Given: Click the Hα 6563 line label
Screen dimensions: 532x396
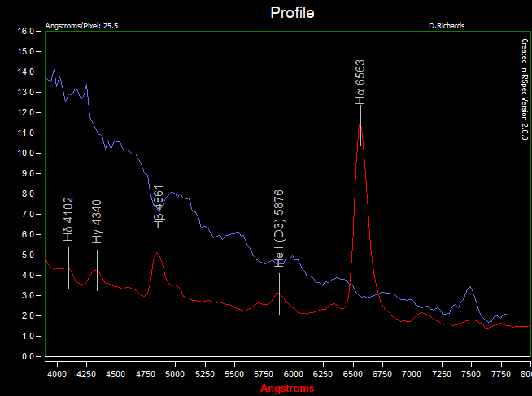Looking at the screenshot, I should tap(360, 82).
